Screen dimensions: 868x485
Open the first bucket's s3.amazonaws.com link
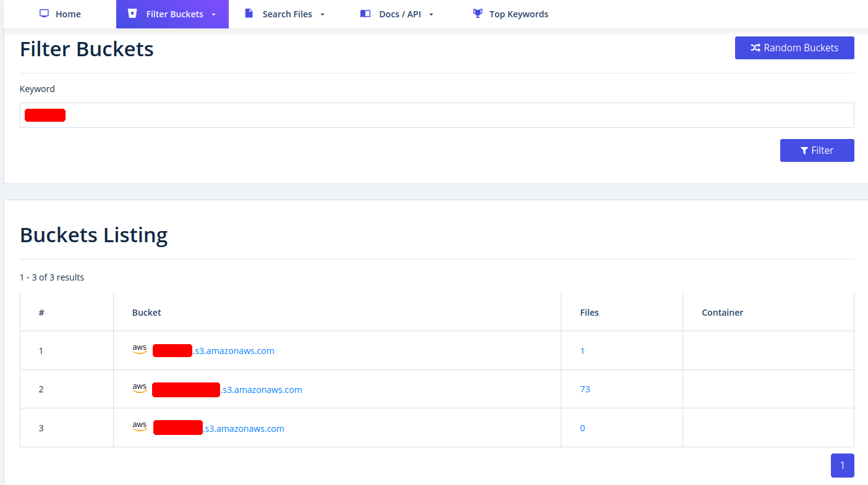(x=234, y=351)
